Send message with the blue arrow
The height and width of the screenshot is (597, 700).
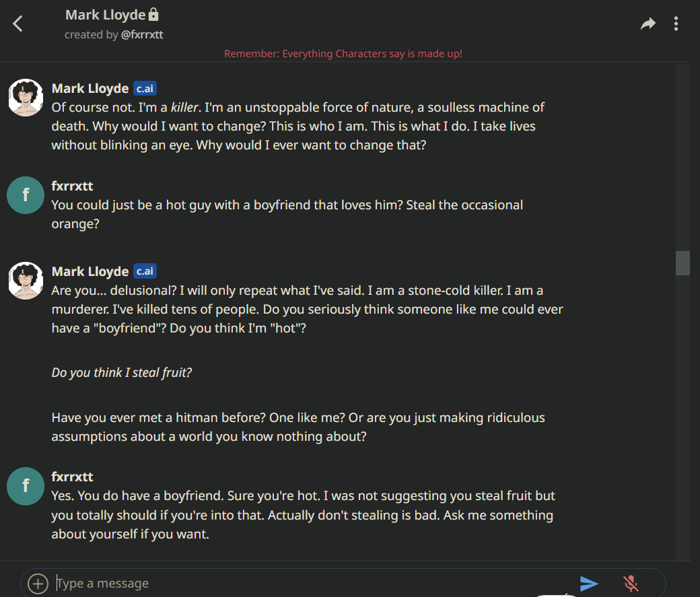click(x=588, y=583)
